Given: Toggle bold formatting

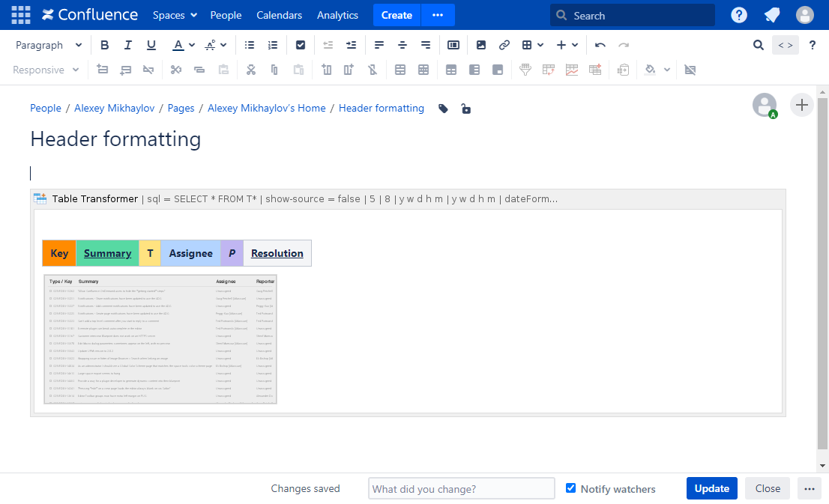Looking at the screenshot, I should pyautogui.click(x=105, y=46).
